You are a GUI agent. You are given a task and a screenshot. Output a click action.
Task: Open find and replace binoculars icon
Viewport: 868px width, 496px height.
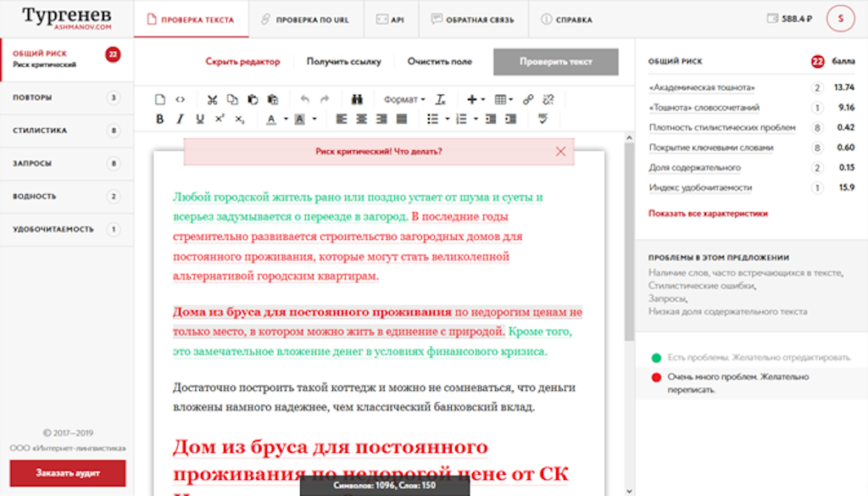(357, 100)
